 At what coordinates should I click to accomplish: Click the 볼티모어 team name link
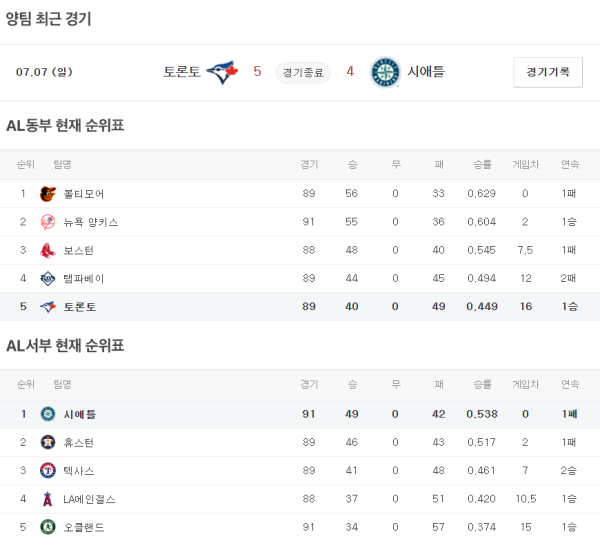pyautogui.click(x=84, y=194)
